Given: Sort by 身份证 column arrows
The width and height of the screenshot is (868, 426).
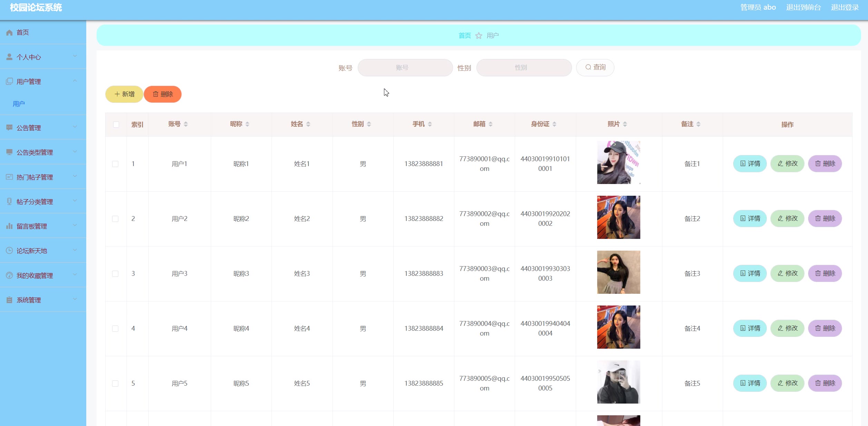Looking at the screenshot, I should coord(554,124).
